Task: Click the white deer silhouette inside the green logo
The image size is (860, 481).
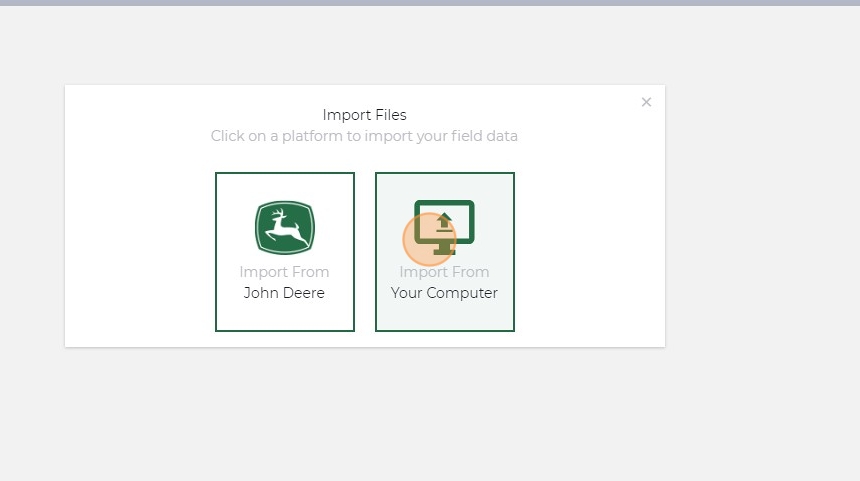Action: point(287,230)
